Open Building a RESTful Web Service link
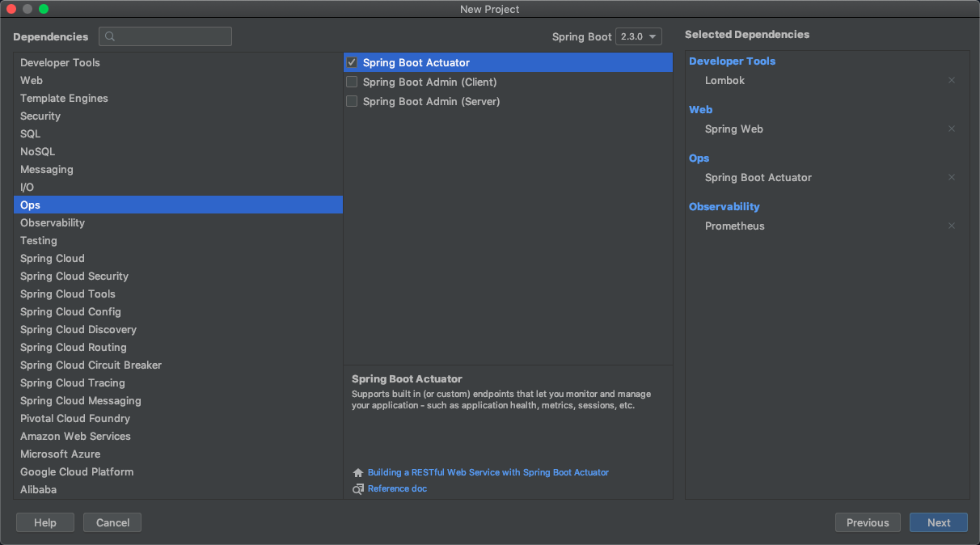The width and height of the screenshot is (980, 545). tap(488, 472)
